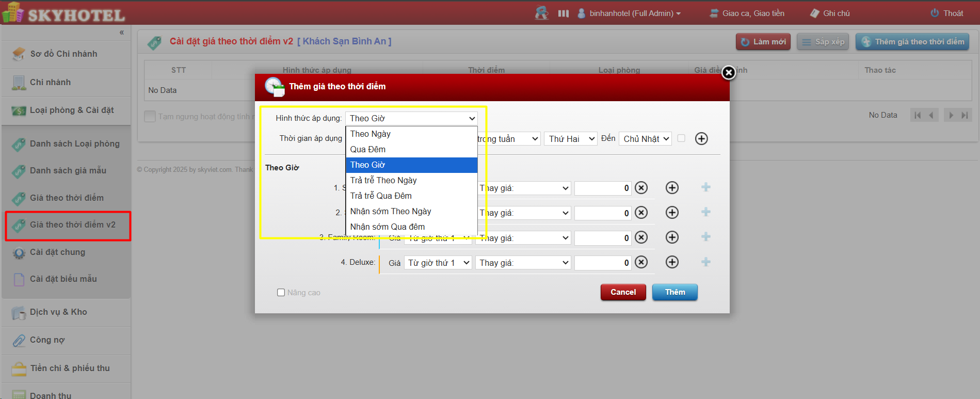Open the binhanhotel Full Admin user menu
Image resolution: width=980 pixels, height=399 pixels.
631,13
